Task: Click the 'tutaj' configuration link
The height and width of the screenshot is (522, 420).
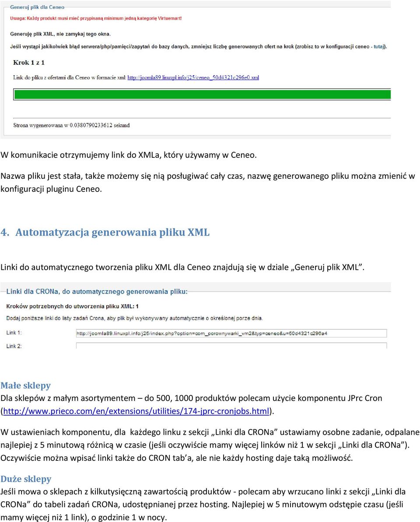Action: click(x=379, y=47)
